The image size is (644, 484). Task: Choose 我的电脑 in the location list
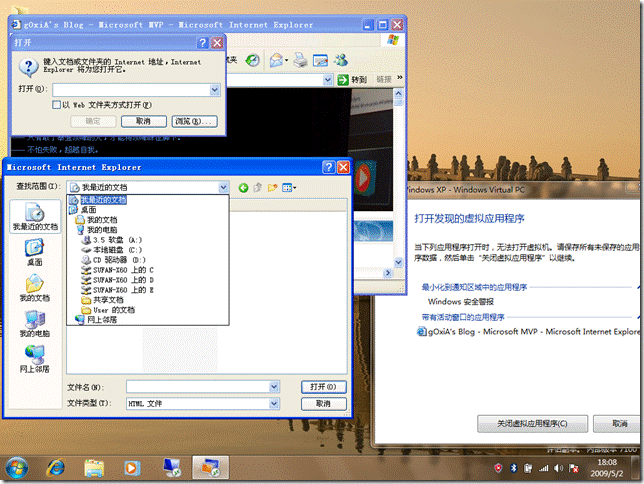102,230
